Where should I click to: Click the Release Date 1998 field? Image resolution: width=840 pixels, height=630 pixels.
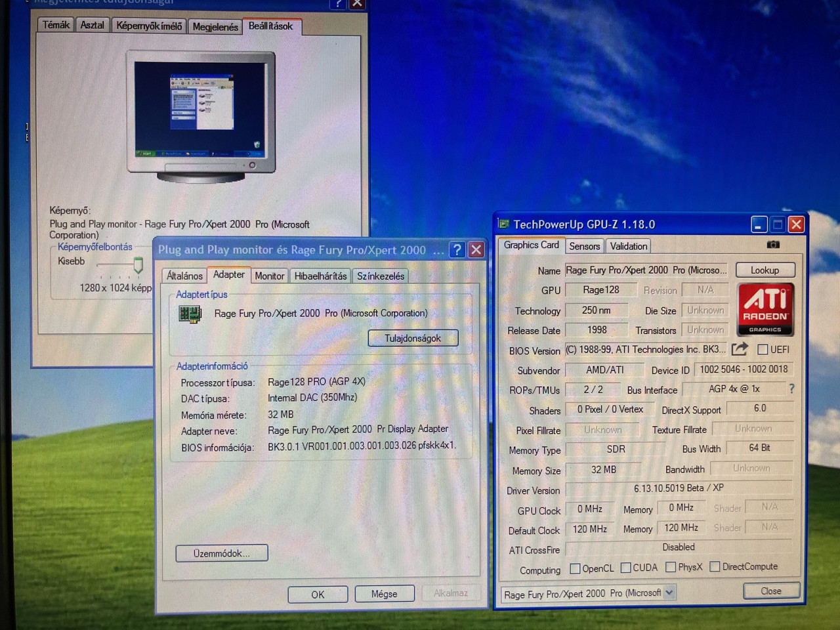[597, 330]
